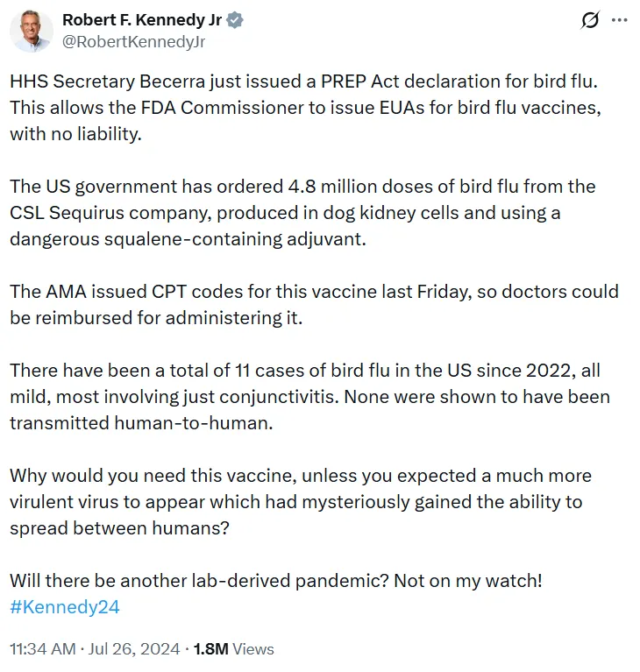Open the three-dot more options menu
This screenshot has width=640, height=672.
point(620,20)
